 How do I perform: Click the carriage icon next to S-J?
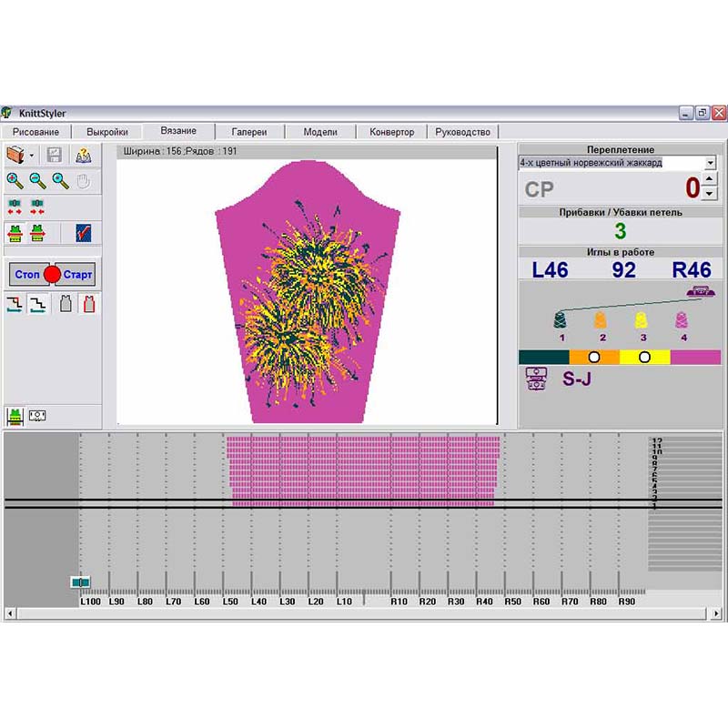tap(536, 379)
